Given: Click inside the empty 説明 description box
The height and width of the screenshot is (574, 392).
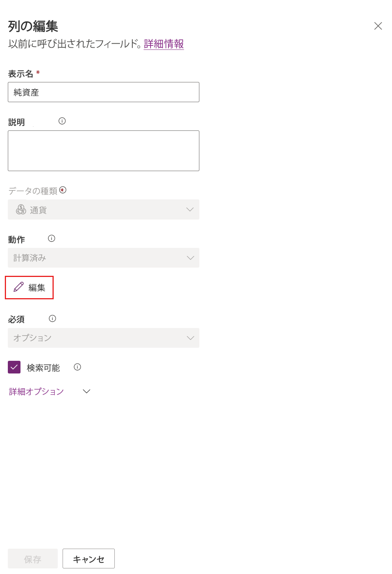Looking at the screenshot, I should [103, 150].
